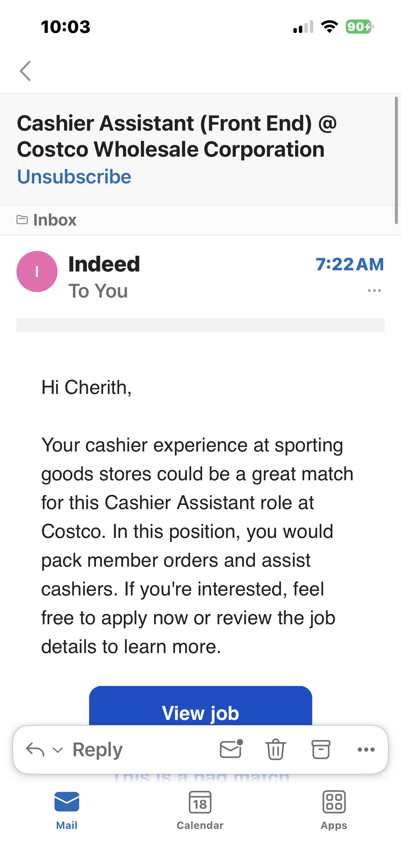The image size is (401, 868).
Task: Expand reply options chevron
Action: tap(58, 750)
